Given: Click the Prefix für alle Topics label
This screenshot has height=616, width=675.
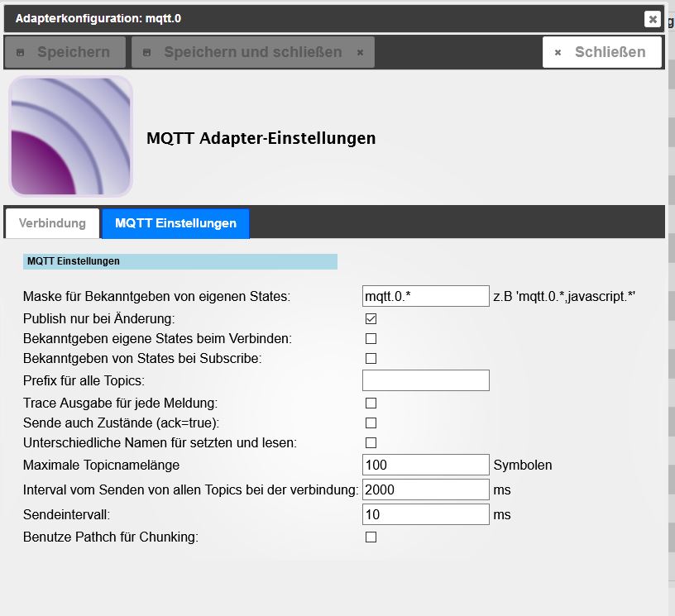Looking at the screenshot, I should tap(84, 380).
